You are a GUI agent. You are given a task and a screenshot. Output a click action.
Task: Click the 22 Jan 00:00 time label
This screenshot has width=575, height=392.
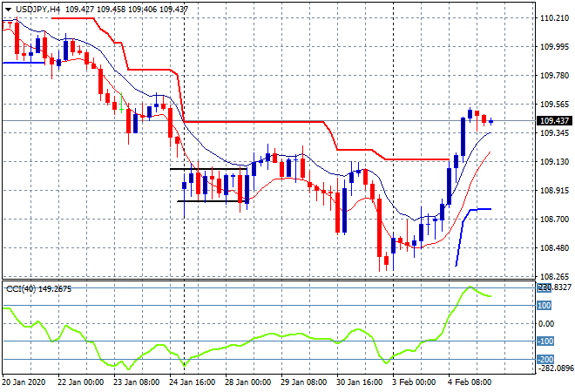[81, 382]
